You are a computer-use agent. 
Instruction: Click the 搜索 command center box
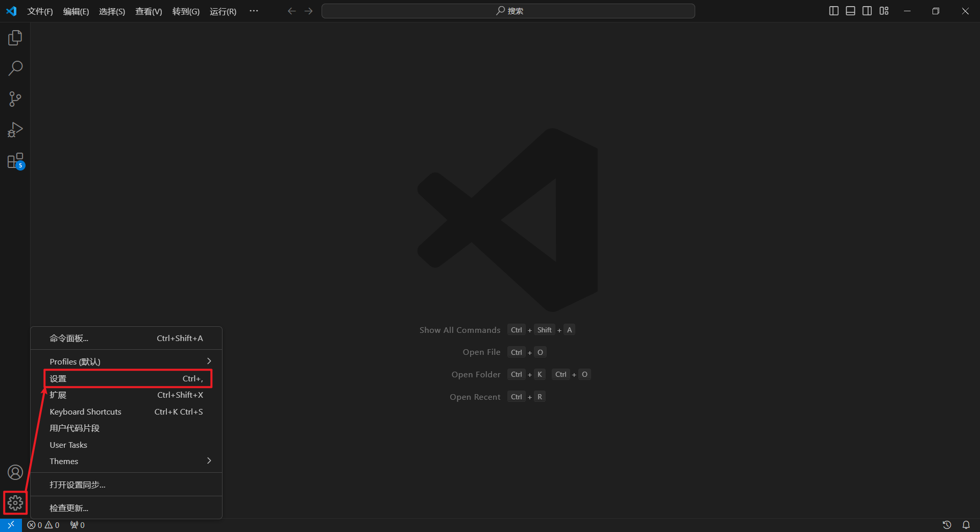[508, 11]
